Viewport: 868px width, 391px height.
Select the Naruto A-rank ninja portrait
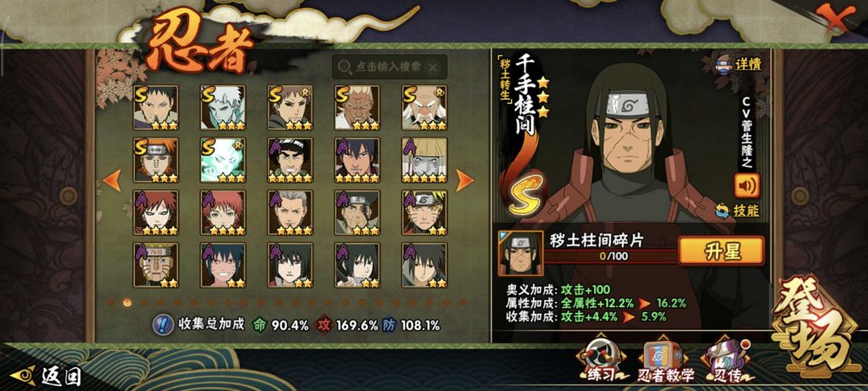point(424,212)
